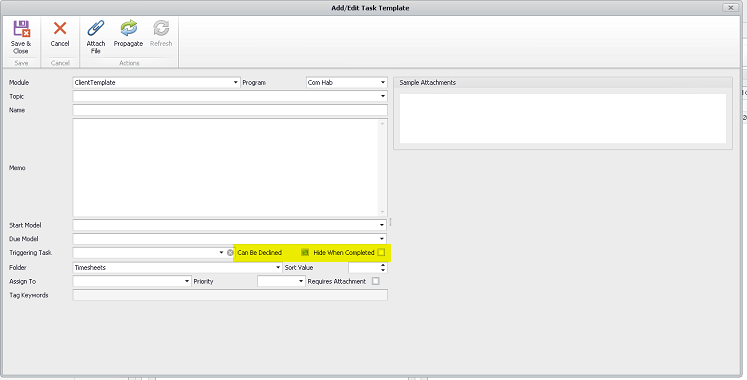The height and width of the screenshot is (380, 747).
Task: Click the Memo scrollbar up arrow
Action: click(x=383, y=123)
